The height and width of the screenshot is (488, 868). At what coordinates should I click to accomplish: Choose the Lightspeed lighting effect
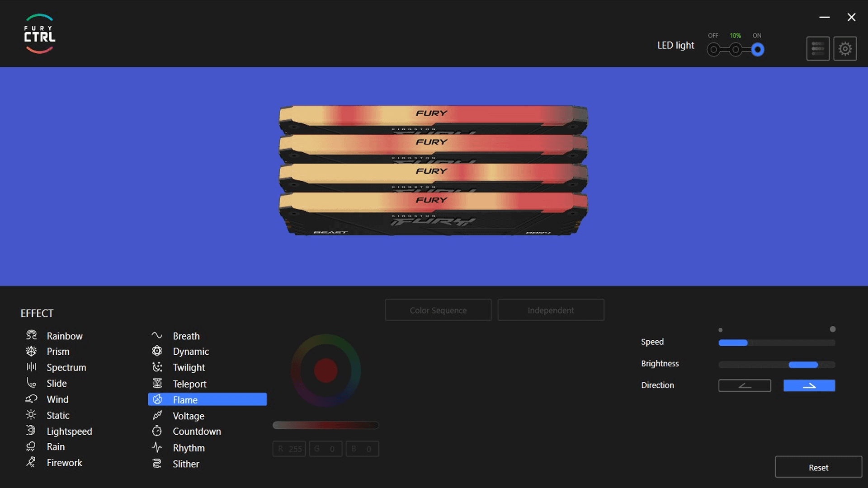(70, 431)
